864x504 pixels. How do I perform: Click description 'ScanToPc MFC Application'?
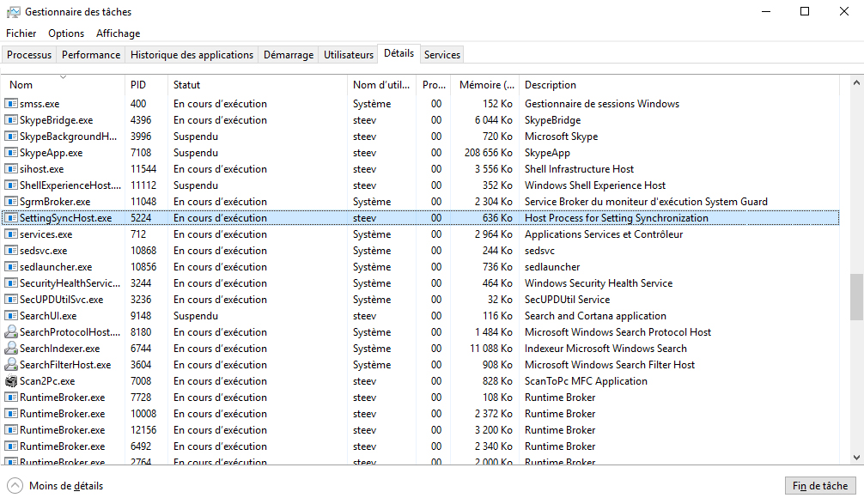tap(586, 381)
